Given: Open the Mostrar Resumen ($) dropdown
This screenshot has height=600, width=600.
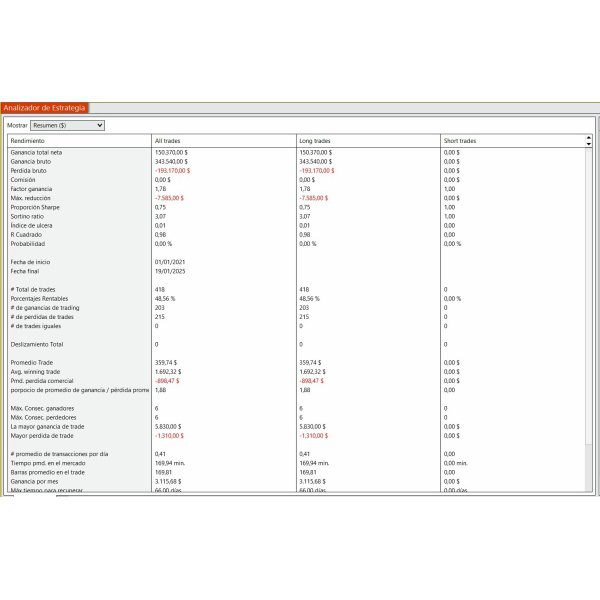Looking at the screenshot, I should [x=68, y=126].
